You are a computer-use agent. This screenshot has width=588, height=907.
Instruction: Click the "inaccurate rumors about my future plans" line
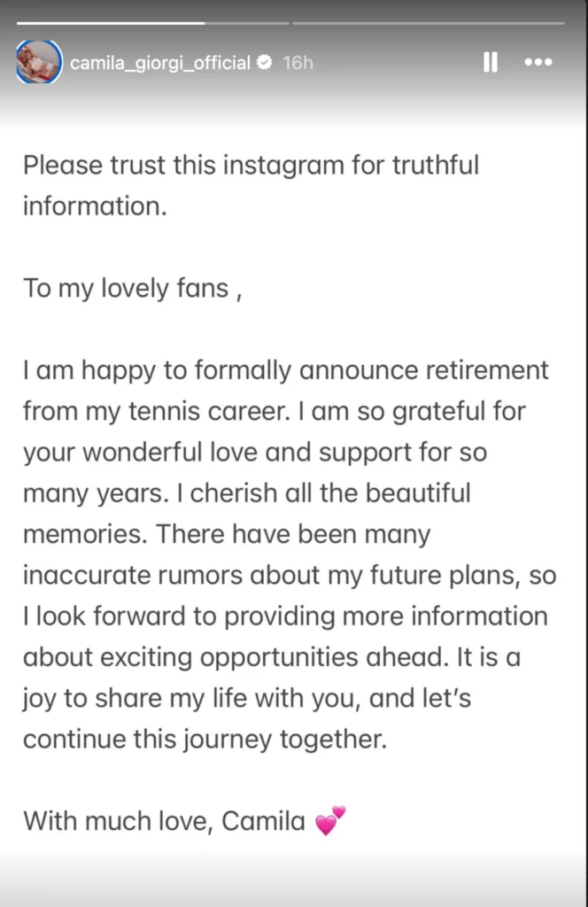point(290,576)
